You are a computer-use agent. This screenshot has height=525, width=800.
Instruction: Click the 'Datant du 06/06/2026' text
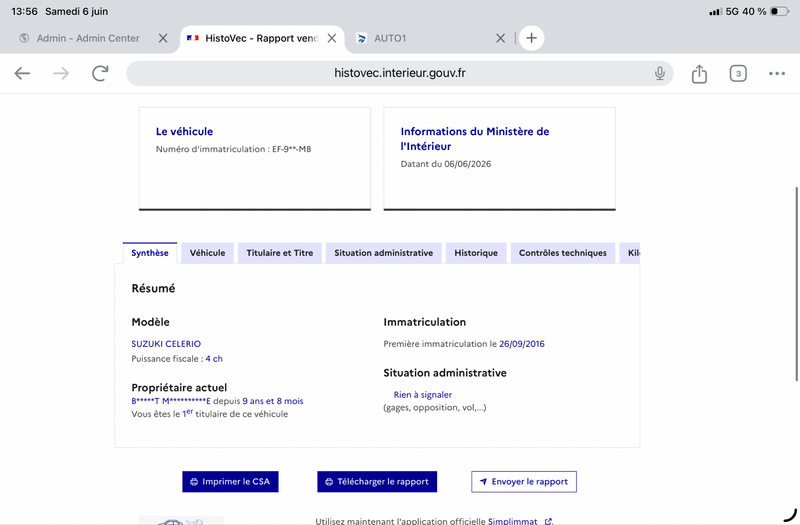pos(446,164)
